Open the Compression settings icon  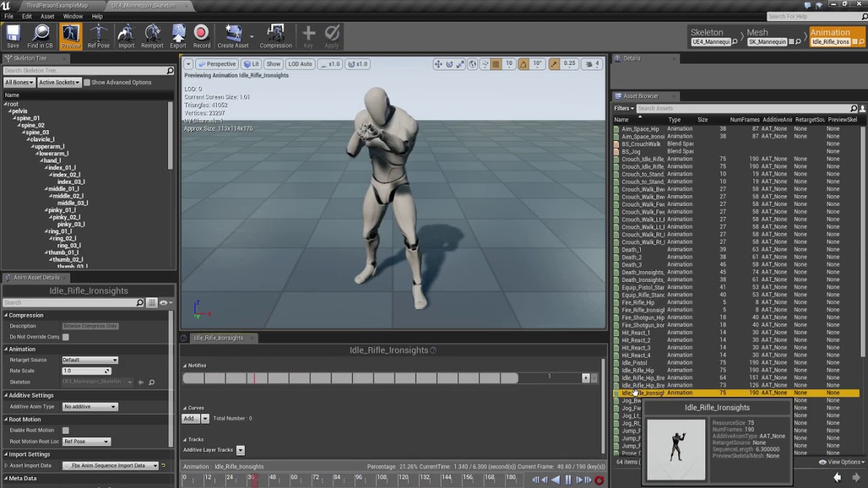[x=275, y=37]
